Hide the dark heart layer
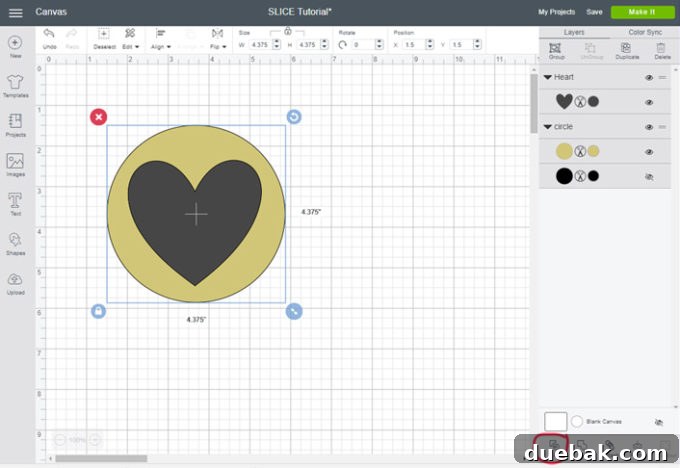Image resolution: width=680 pixels, height=468 pixels. pos(649,102)
